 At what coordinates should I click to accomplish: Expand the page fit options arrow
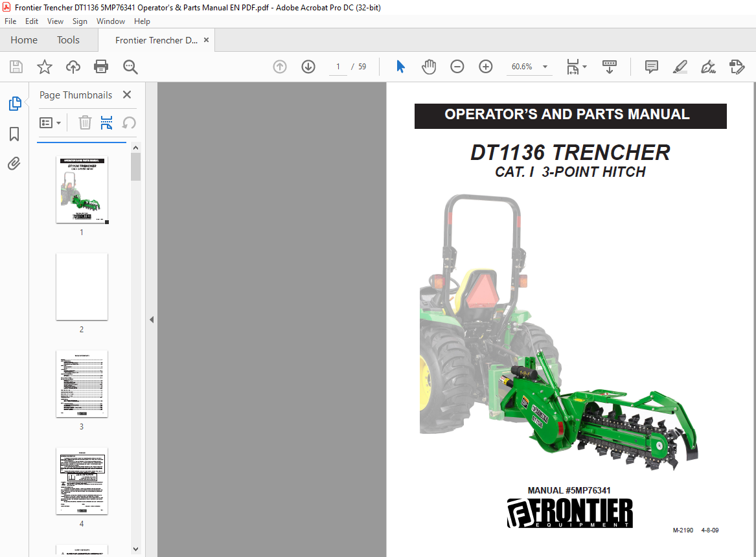click(x=585, y=67)
